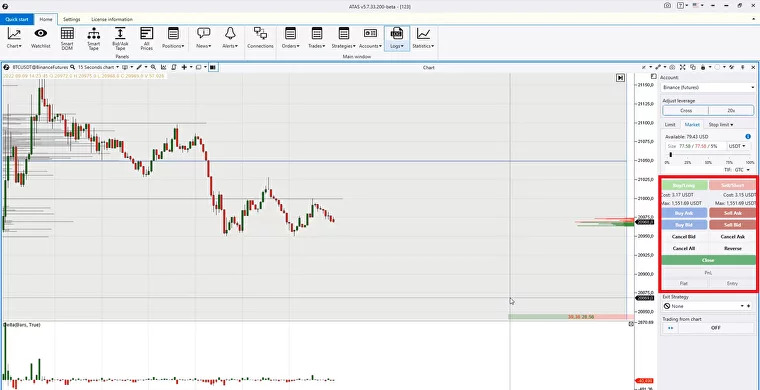The width and height of the screenshot is (760, 390).
Task: Click the Cancel All orders button
Action: [683, 249]
